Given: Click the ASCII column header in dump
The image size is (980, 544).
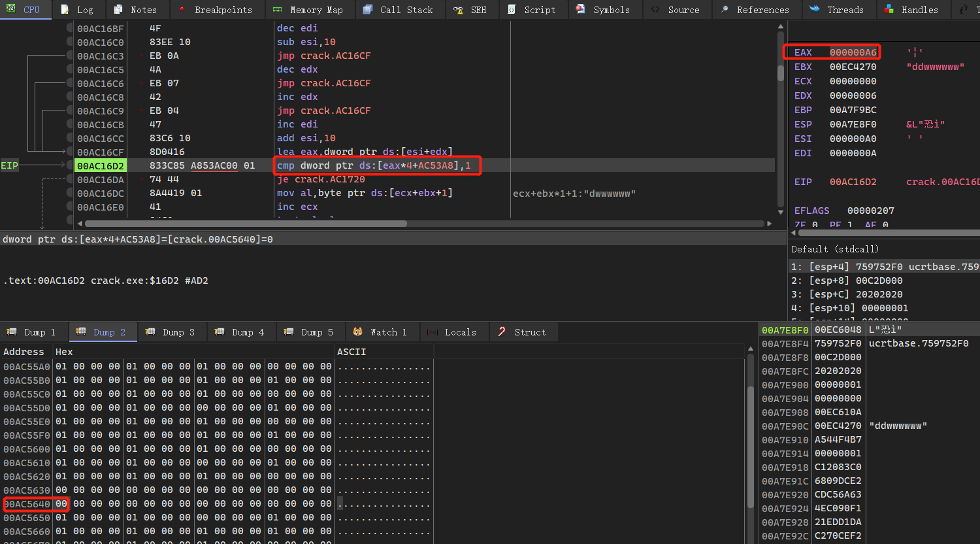Looking at the screenshot, I should (351, 352).
